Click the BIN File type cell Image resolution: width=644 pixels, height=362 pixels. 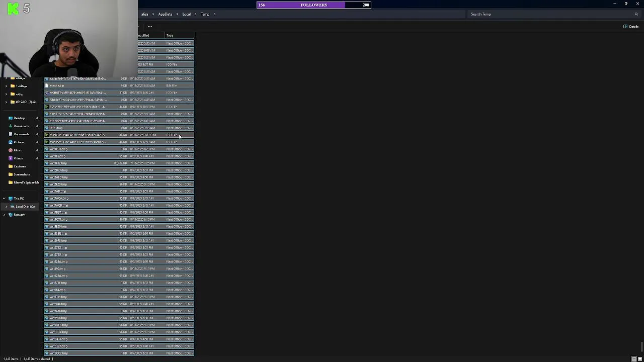click(x=172, y=86)
